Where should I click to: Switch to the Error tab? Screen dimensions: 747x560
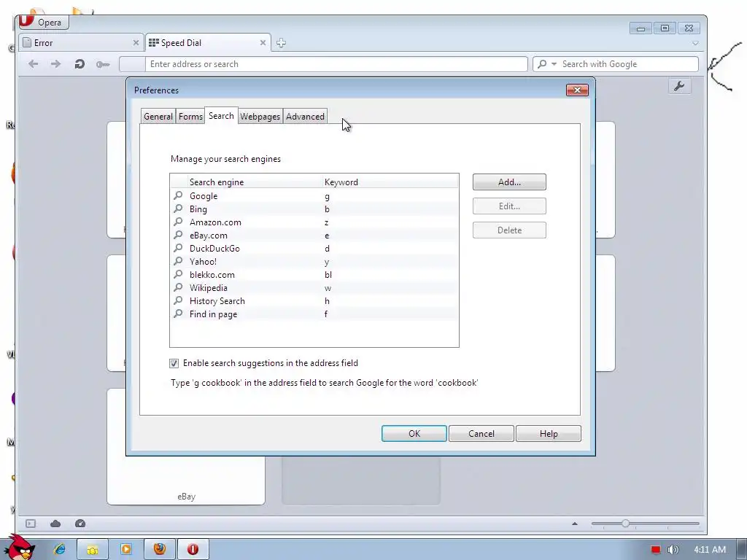81,43
